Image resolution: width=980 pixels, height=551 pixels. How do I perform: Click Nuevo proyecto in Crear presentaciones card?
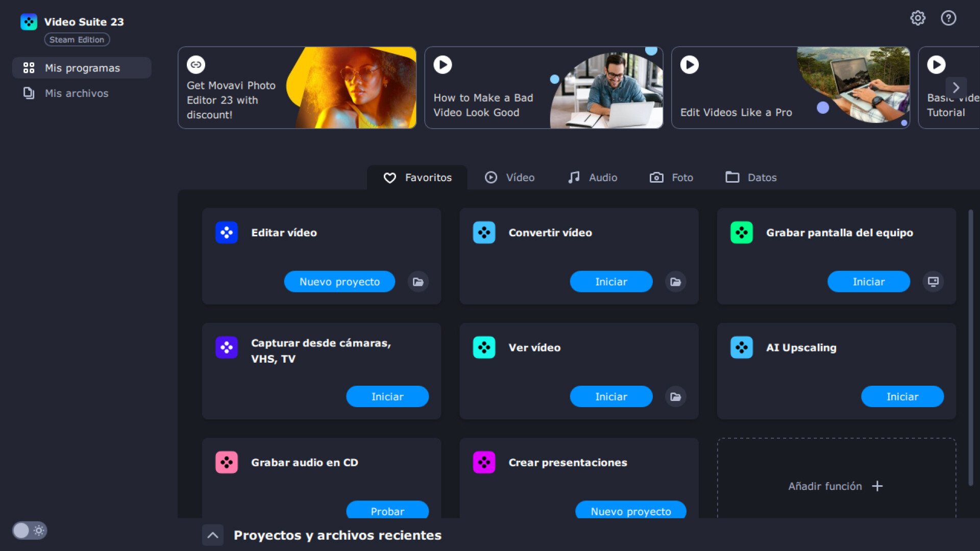pyautogui.click(x=631, y=510)
